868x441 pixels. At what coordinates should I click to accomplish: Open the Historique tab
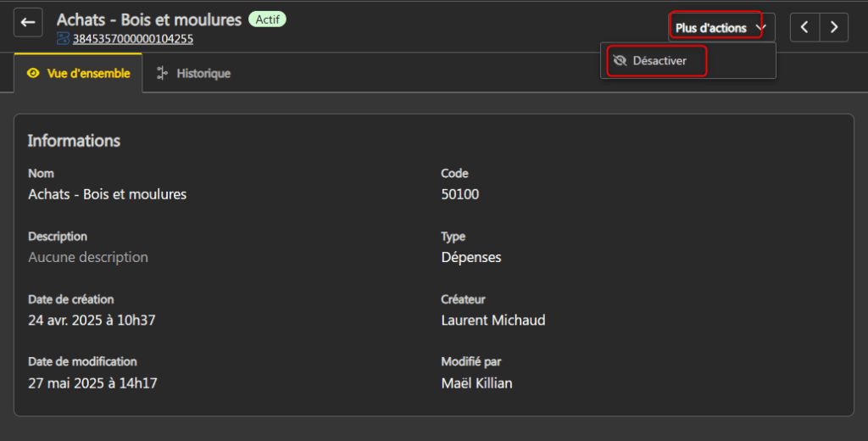pos(203,74)
